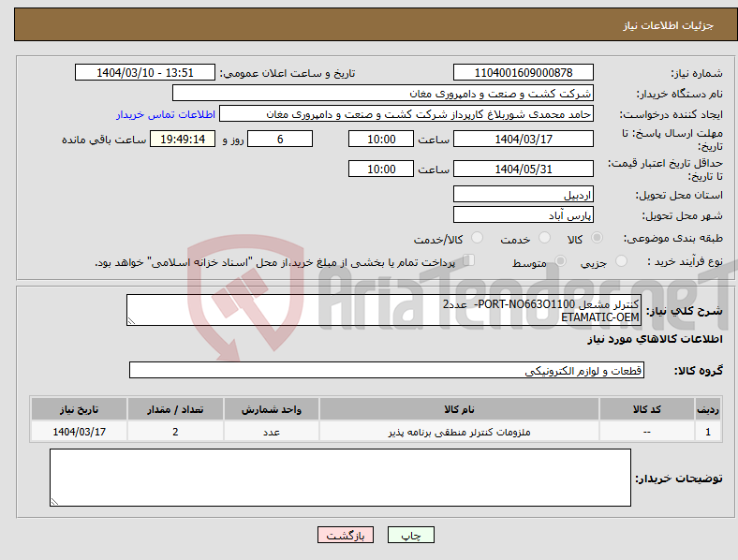Click the request creator name field

click(406, 114)
